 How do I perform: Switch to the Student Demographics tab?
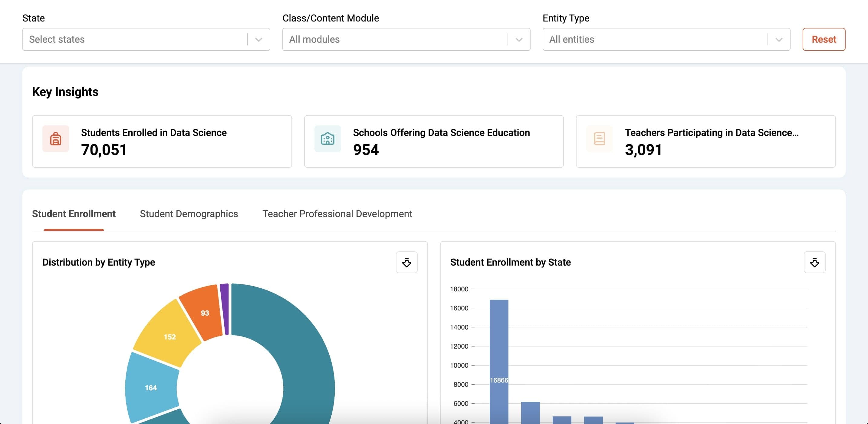(x=189, y=214)
